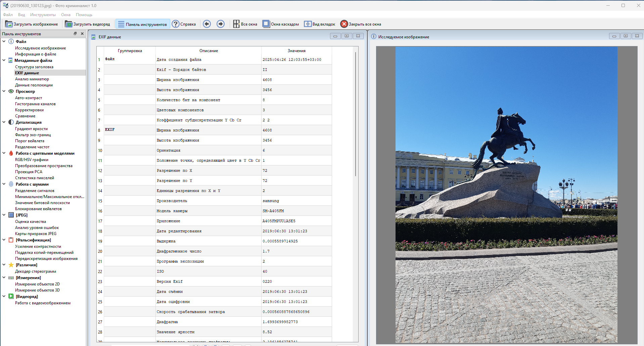Click the Загрузить видеоряд toolbar icon
Image resolution: width=644 pixels, height=346 pixels.
[68, 24]
